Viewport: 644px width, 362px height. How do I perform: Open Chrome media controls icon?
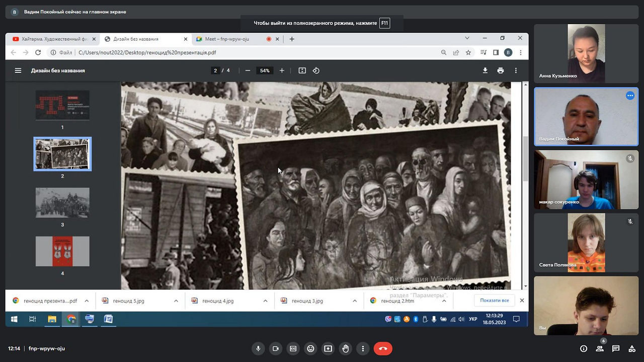click(x=484, y=52)
